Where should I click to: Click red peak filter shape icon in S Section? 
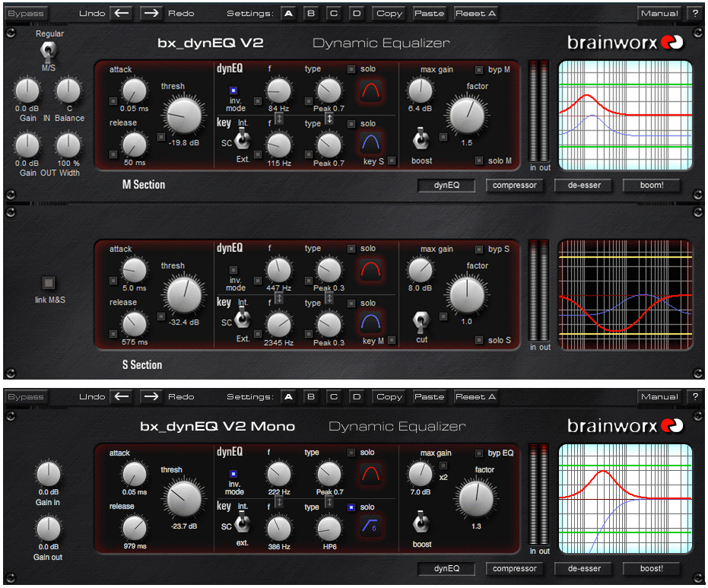coord(370,270)
